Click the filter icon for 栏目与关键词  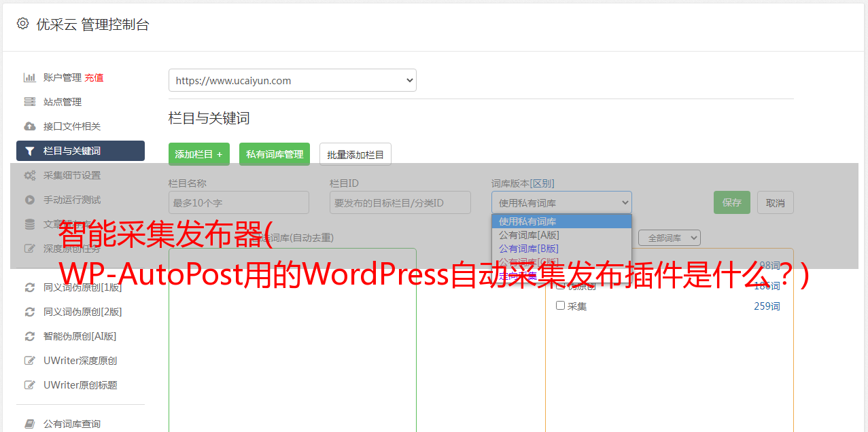[30, 151]
